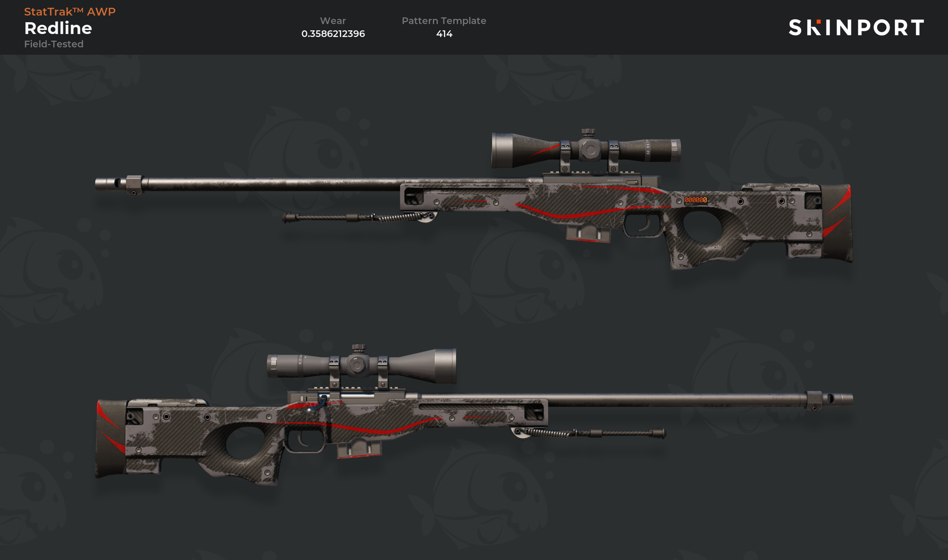Click the bottom rifle's folded bipod
The width and height of the screenshot is (948, 560).
click(588, 433)
